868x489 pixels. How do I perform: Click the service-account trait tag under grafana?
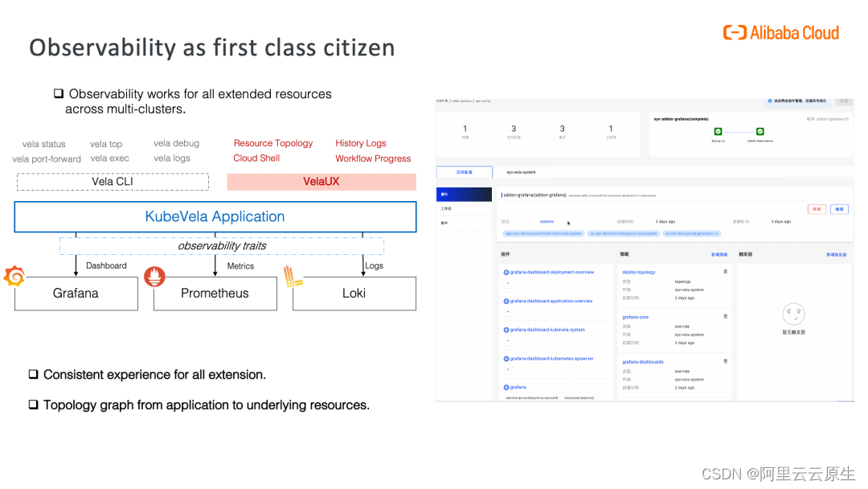(x=532, y=397)
